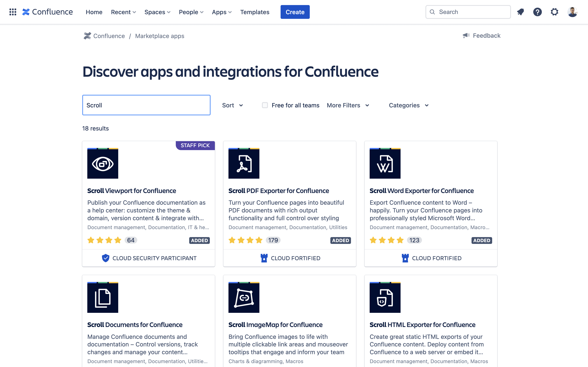Click the Feedback link
This screenshot has height=367, width=588.
(482, 36)
